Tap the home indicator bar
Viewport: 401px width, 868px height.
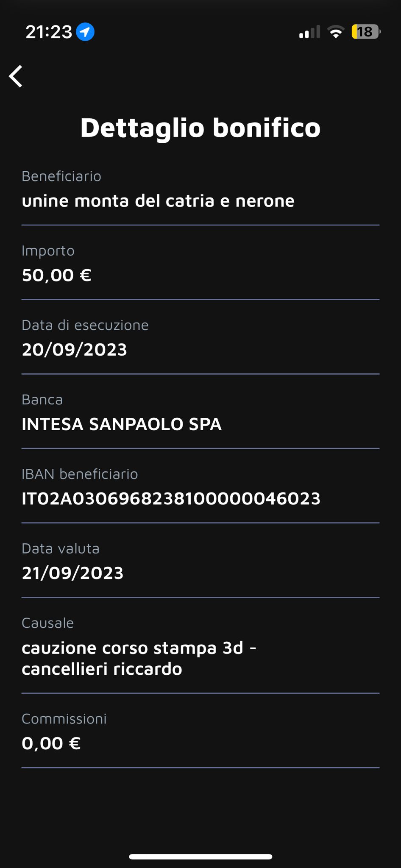tap(200, 857)
